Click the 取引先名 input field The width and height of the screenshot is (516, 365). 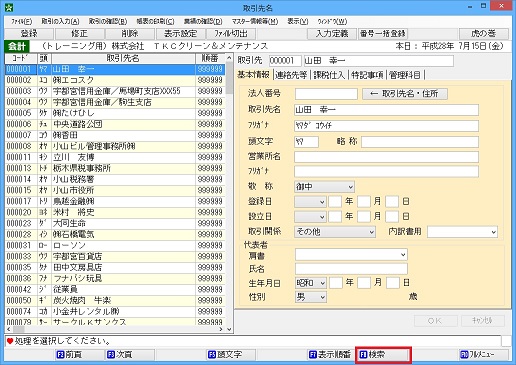(x=386, y=110)
